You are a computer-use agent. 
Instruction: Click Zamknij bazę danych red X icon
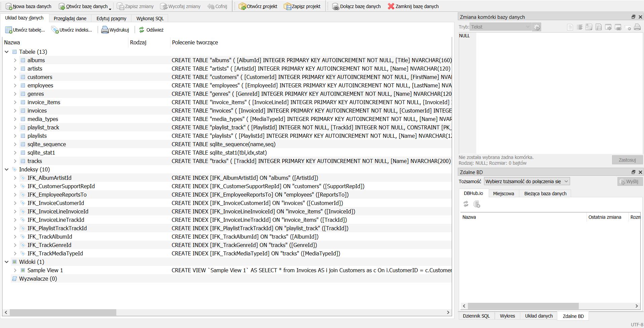pyautogui.click(x=391, y=6)
